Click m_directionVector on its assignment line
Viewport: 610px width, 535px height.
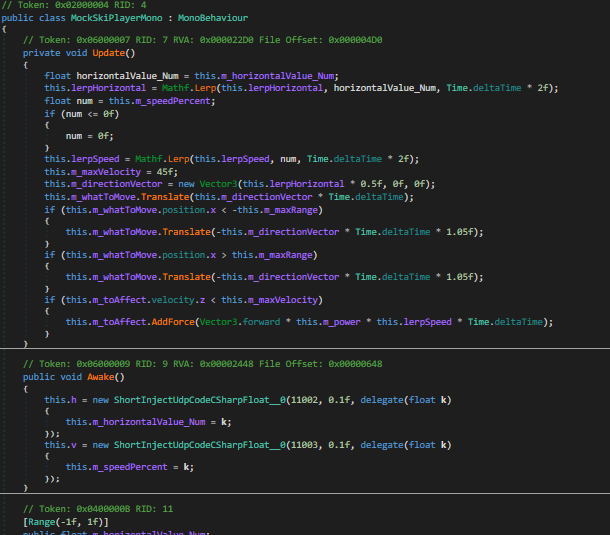coord(116,184)
